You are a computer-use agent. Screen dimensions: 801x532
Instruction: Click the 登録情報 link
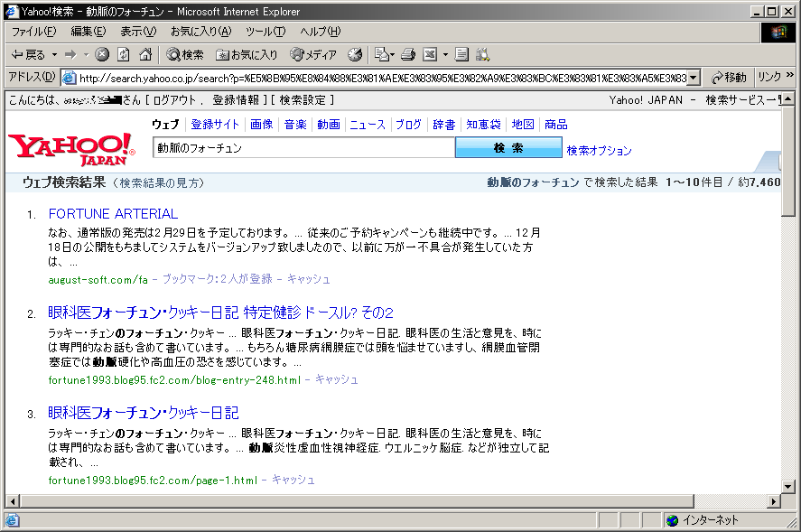click(x=236, y=100)
